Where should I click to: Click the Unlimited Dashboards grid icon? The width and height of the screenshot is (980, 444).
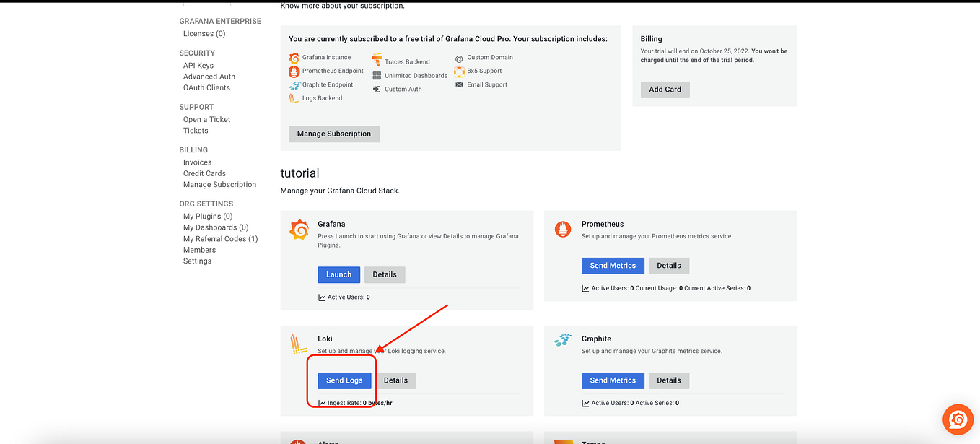pyautogui.click(x=376, y=74)
